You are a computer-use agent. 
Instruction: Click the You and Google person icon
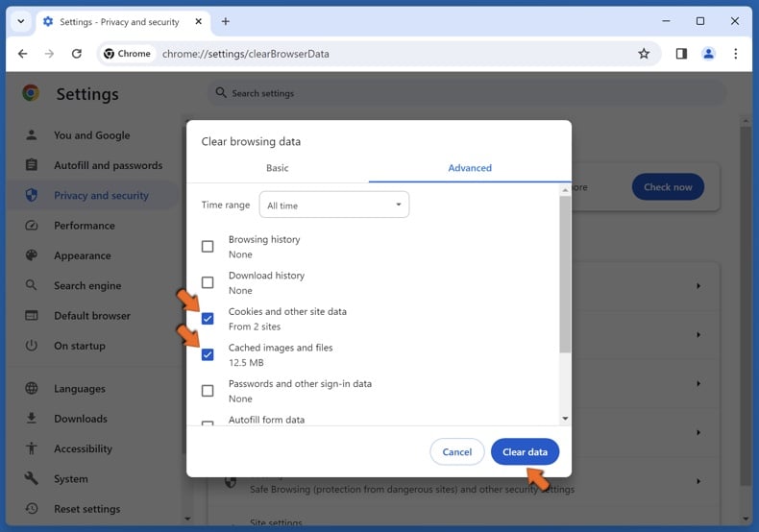click(32, 135)
